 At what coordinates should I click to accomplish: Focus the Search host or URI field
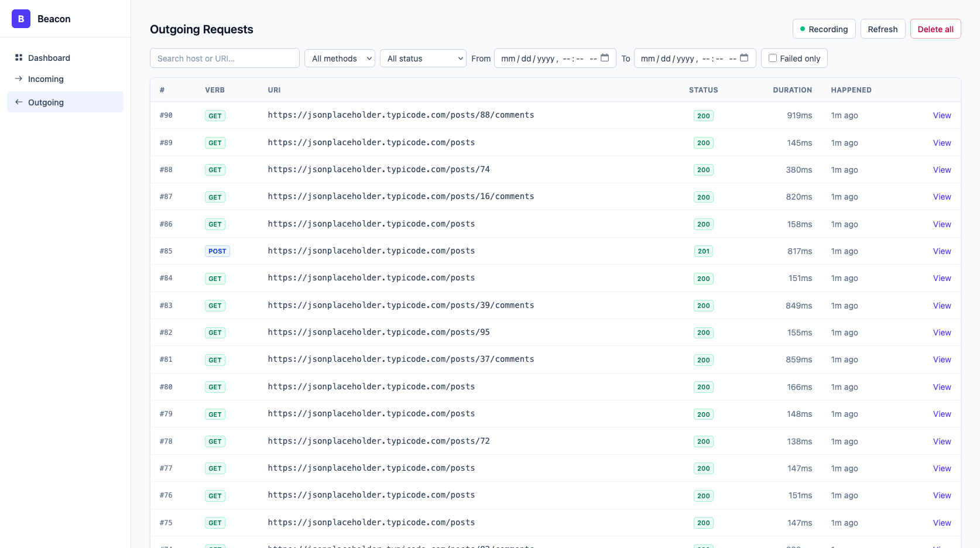225,58
